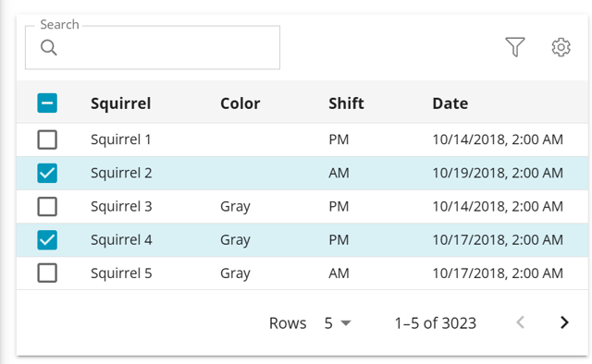Sort by the Shift column header
The image size is (592, 364).
[x=346, y=103]
